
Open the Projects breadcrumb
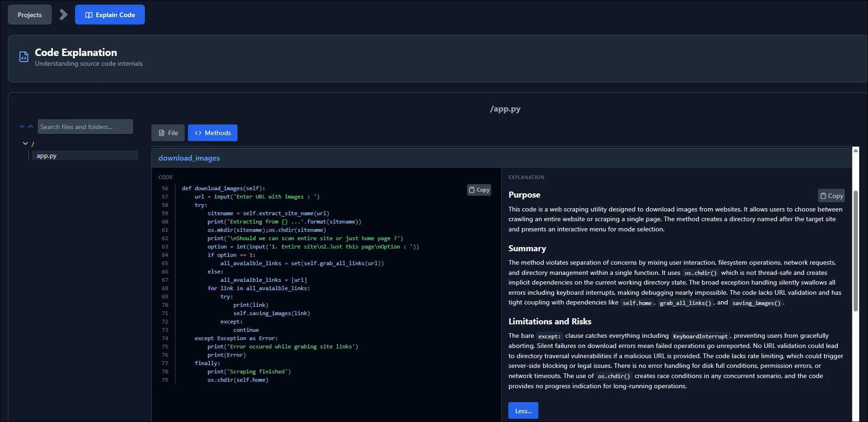(x=30, y=15)
